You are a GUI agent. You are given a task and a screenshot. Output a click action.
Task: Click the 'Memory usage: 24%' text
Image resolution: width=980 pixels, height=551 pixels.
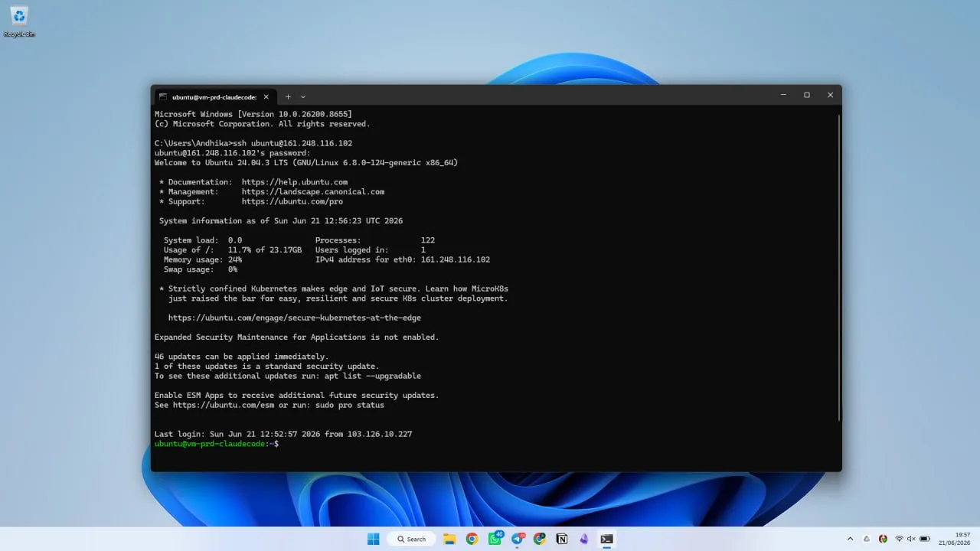203,259
